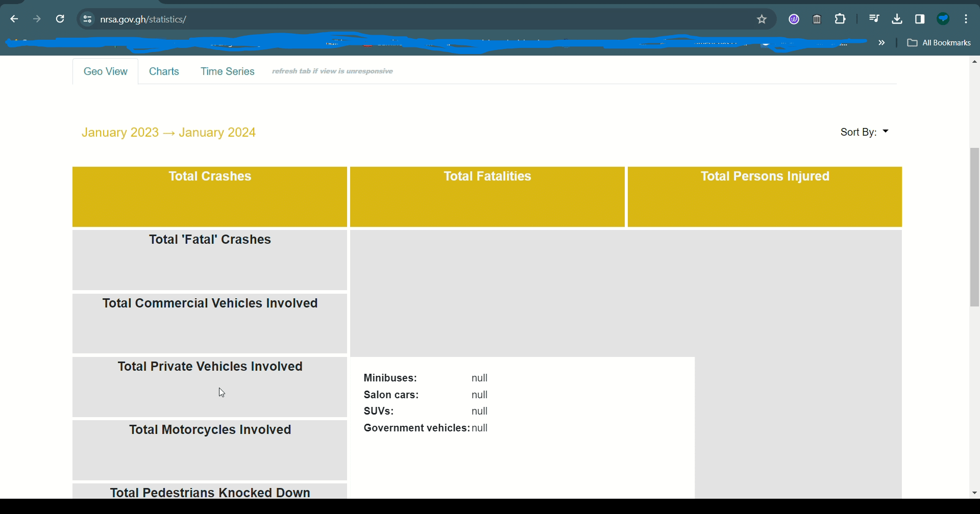
Task: Toggle the browser side panel
Action: point(920,19)
